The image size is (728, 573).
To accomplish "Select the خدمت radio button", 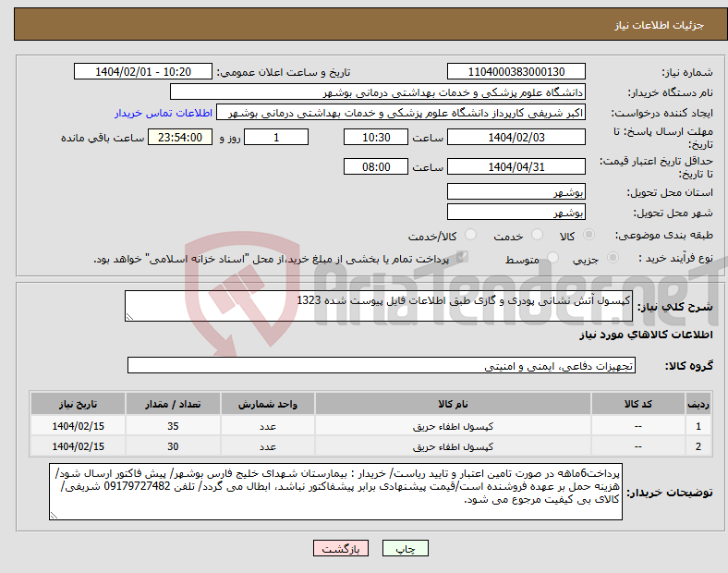I will coord(537,235).
